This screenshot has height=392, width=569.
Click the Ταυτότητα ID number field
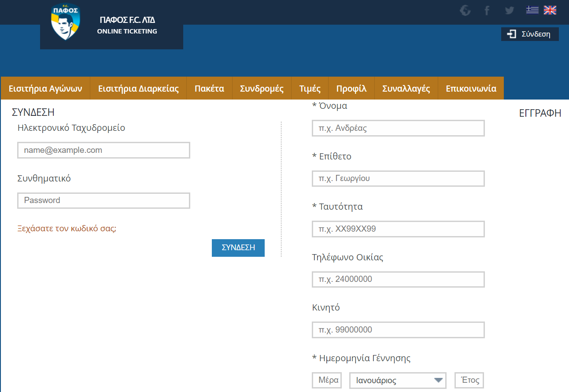398,229
